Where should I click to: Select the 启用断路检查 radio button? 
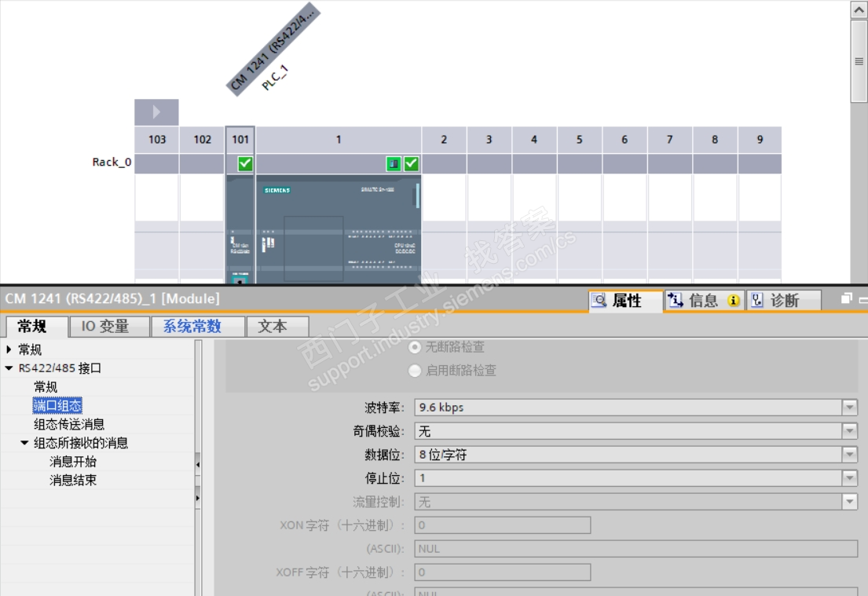(x=414, y=371)
